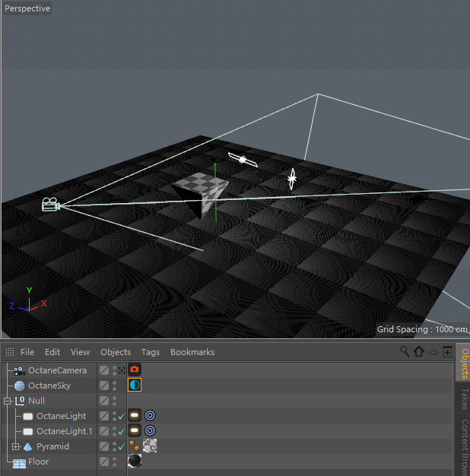Switch to the Objects side tab

(x=464, y=363)
